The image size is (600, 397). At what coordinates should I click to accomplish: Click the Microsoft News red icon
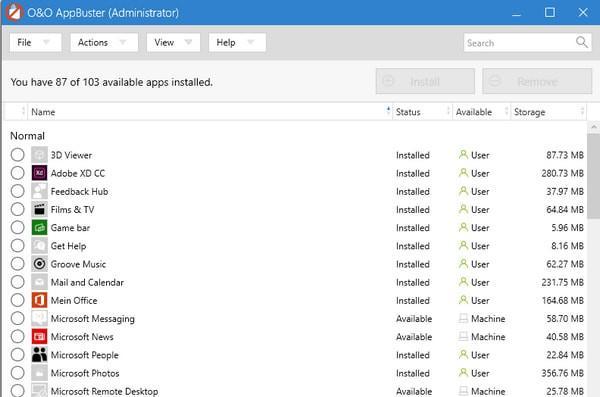(39, 337)
